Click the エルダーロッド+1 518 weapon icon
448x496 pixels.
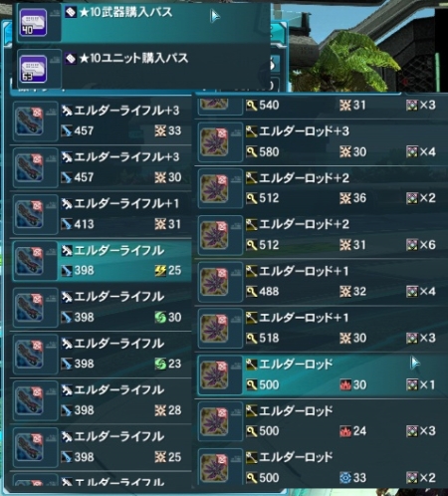tap(214, 329)
